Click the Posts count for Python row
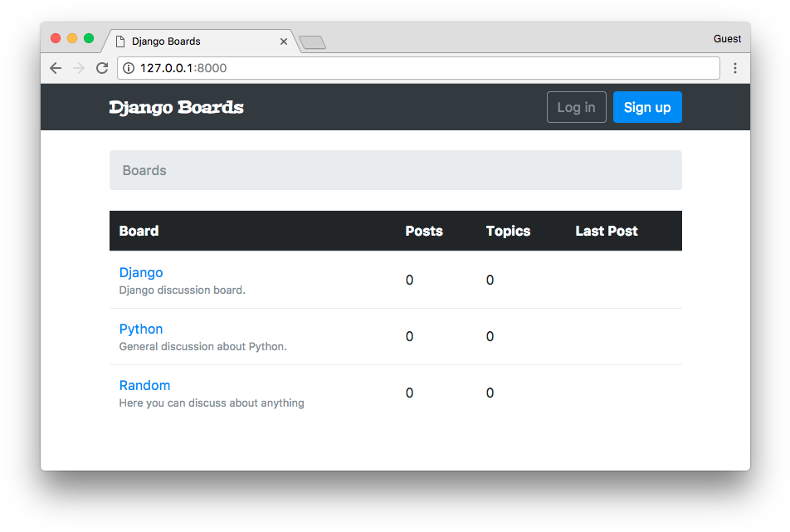The width and height of the screenshot is (790, 532). pos(410,336)
